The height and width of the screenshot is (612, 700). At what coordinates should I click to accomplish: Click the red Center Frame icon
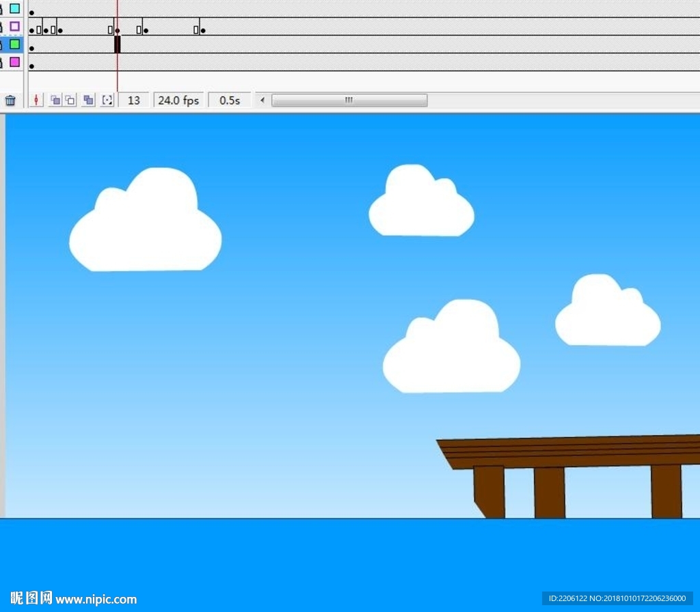click(36, 100)
